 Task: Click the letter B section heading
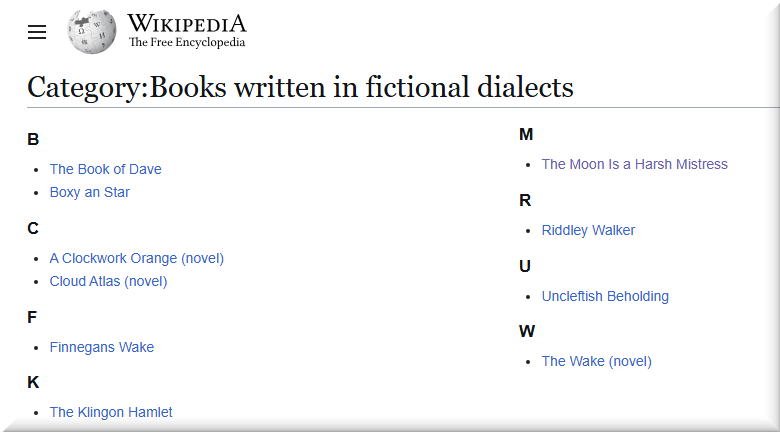(33, 140)
